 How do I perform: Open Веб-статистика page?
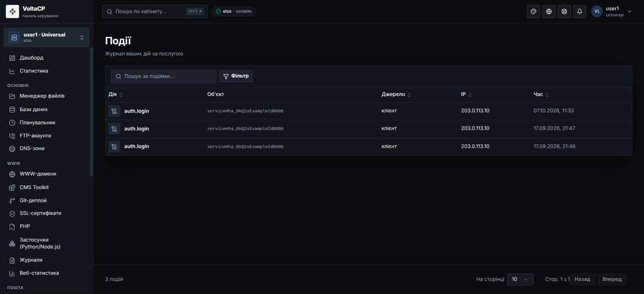coord(46,273)
